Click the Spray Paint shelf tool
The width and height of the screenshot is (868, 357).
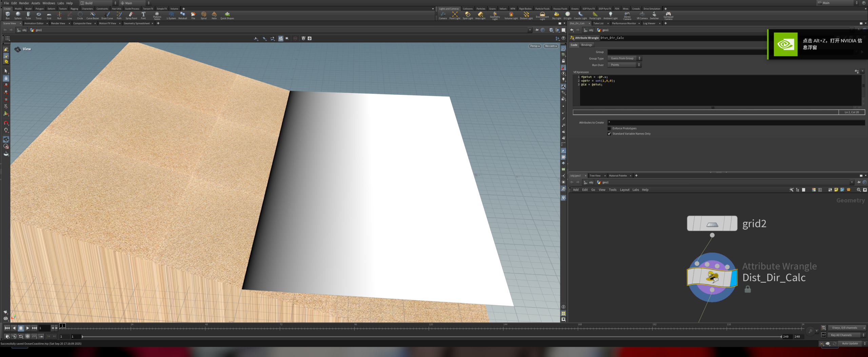pyautogui.click(x=131, y=15)
